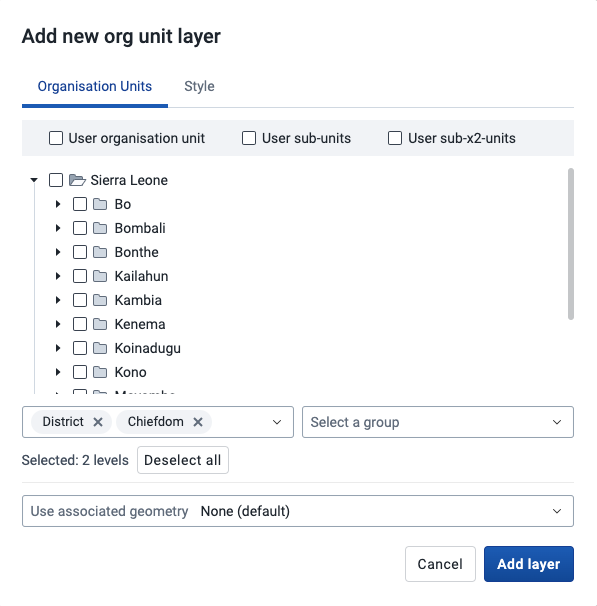Enable the User organisation unit checkbox
Viewport: 597px width, 606px height.
click(x=56, y=138)
